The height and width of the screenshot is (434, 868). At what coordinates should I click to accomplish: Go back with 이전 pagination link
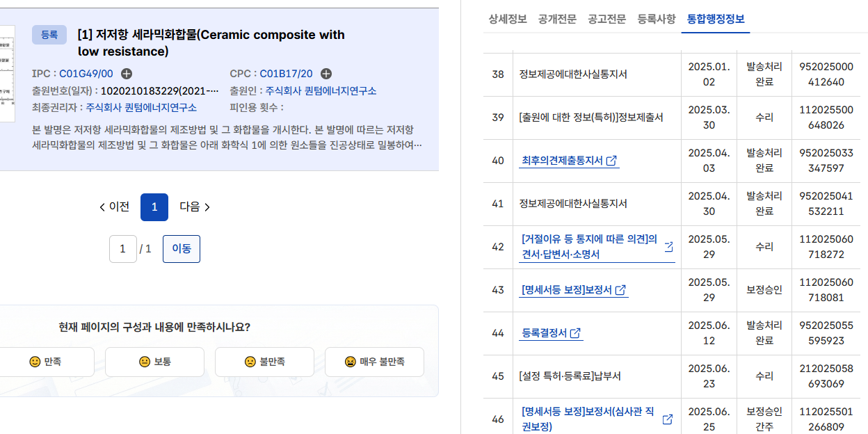[x=114, y=207]
